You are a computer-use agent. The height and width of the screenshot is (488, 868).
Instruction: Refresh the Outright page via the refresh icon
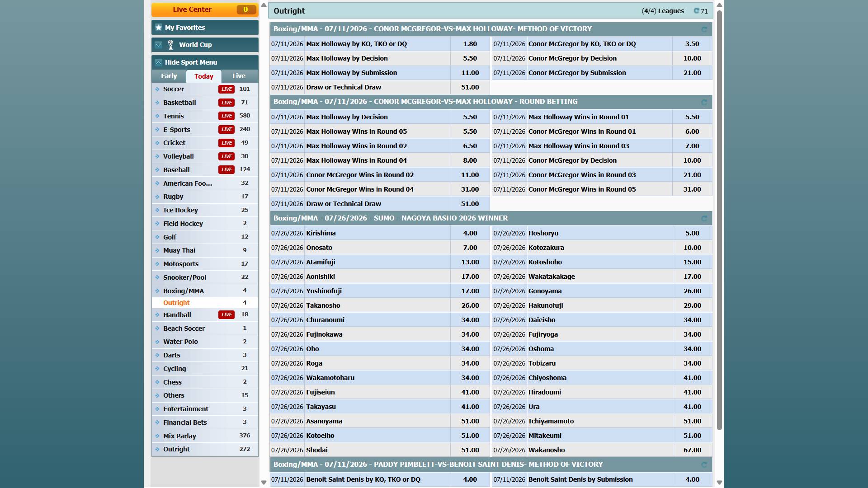click(696, 11)
